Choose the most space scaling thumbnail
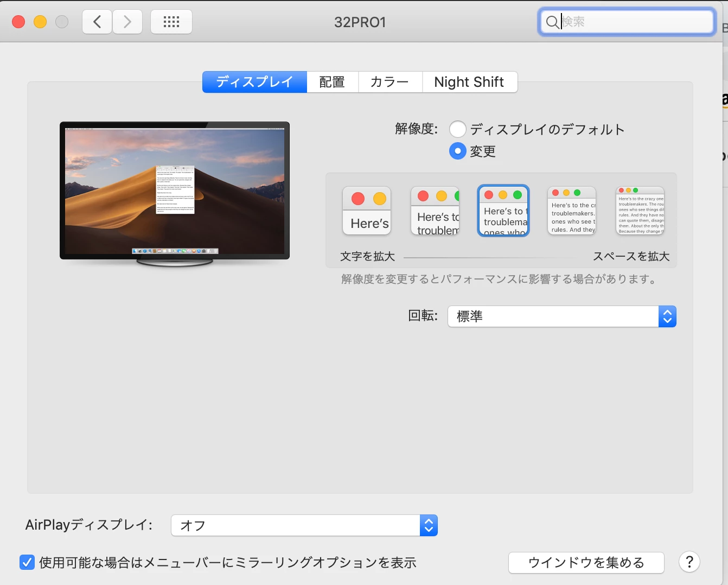The width and height of the screenshot is (728, 585). point(640,211)
